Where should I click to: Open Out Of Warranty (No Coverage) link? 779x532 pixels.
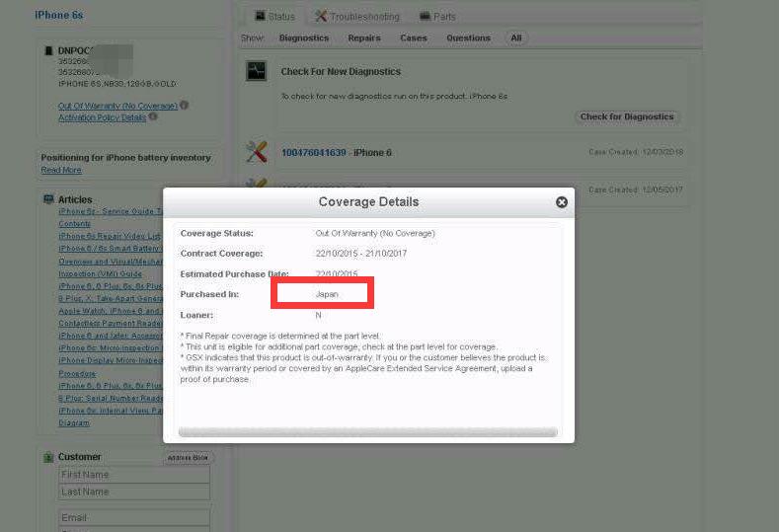click(x=117, y=106)
